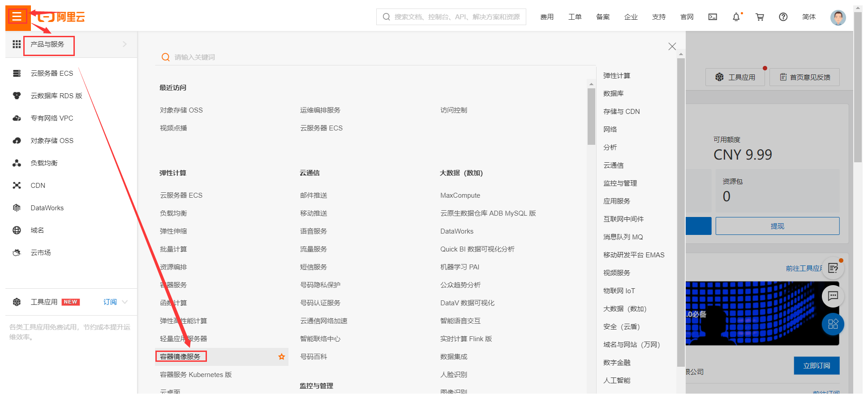Open the floating chat message icon
This screenshot has width=868, height=399.
coord(833,296)
